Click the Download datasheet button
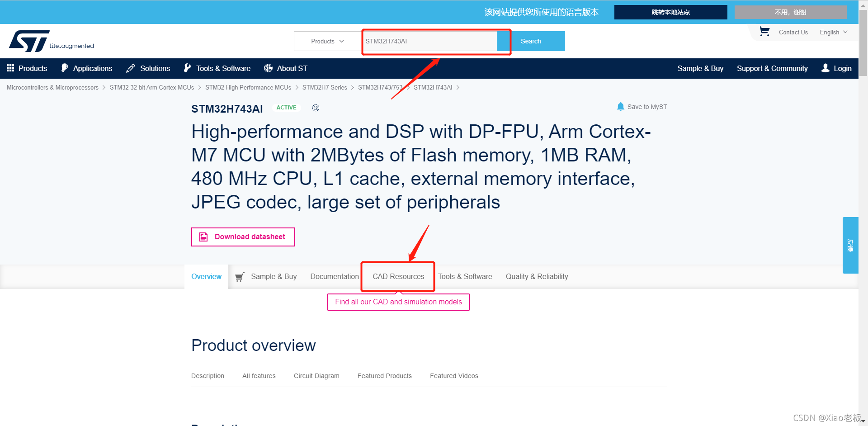 (243, 237)
